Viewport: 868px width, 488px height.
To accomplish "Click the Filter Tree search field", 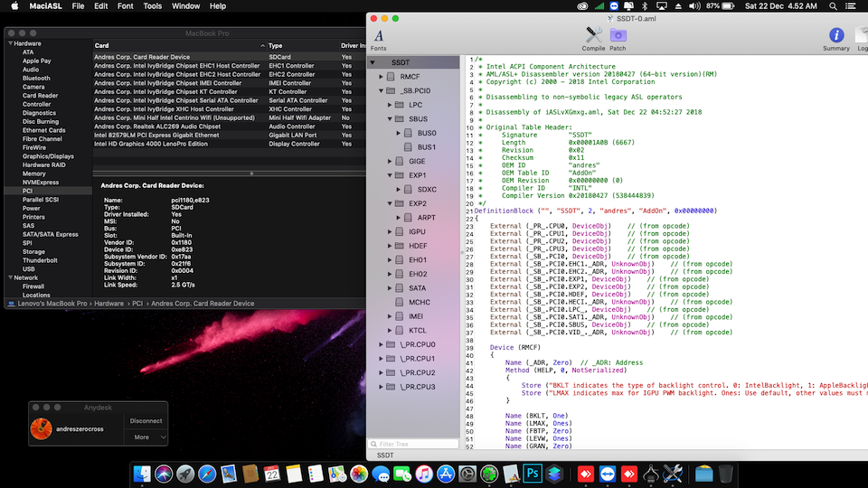I will [413, 444].
